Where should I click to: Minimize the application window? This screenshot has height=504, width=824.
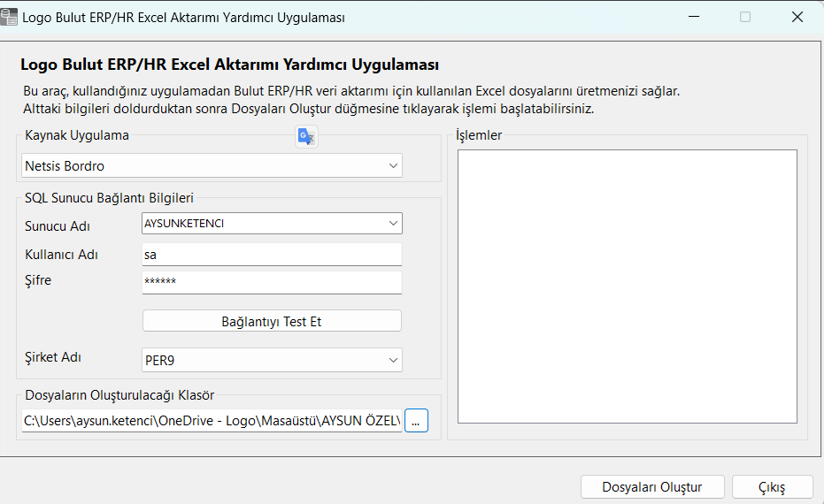pos(694,17)
